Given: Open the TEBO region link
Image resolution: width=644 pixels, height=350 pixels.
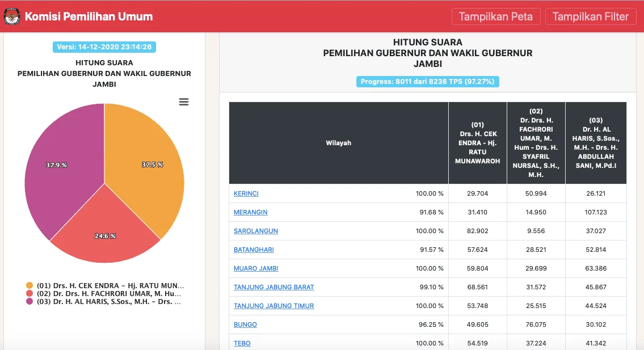Looking at the screenshot, I should tap(242, 343).
